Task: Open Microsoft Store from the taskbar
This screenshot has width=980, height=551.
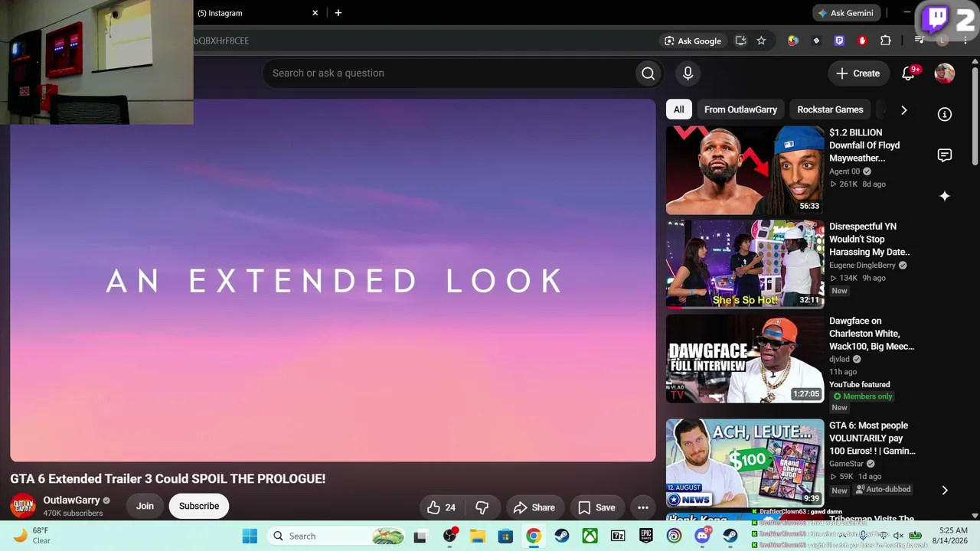Action: (505, 536)
